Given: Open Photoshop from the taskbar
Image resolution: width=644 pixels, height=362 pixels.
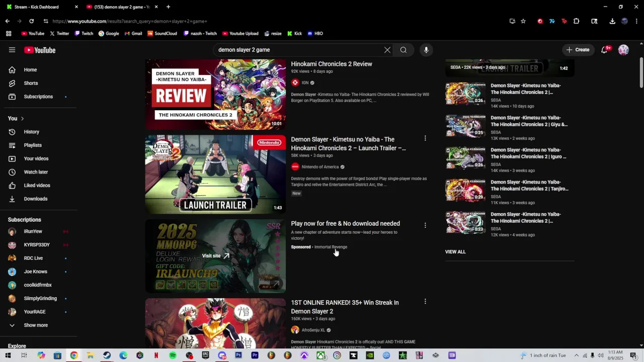Looking at the screenshot, I should coord(238,355).
